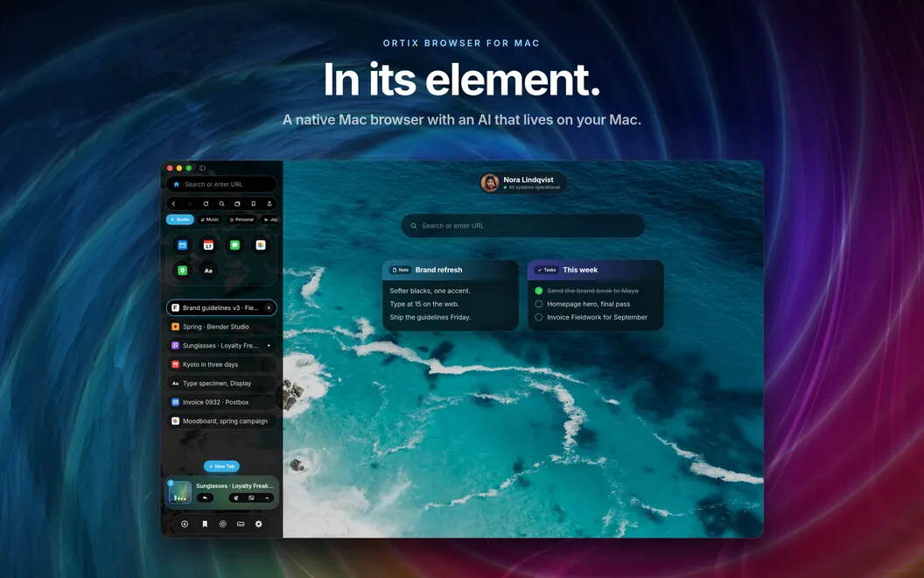Click 'All systems operational' status text

tap(535, 187)
